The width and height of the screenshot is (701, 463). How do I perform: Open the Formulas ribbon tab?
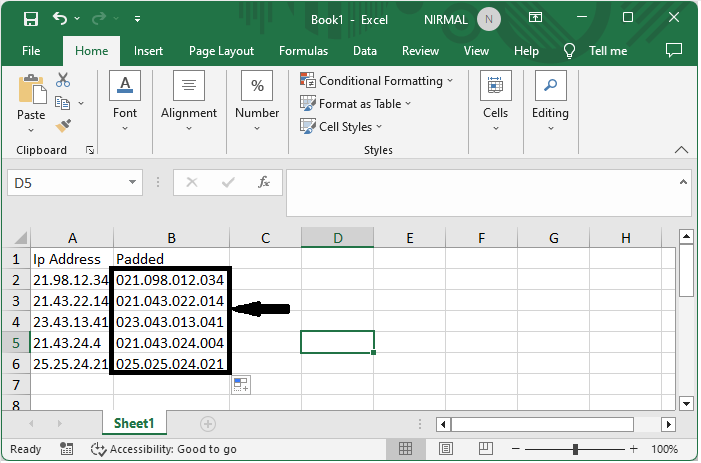click(303, 51)
